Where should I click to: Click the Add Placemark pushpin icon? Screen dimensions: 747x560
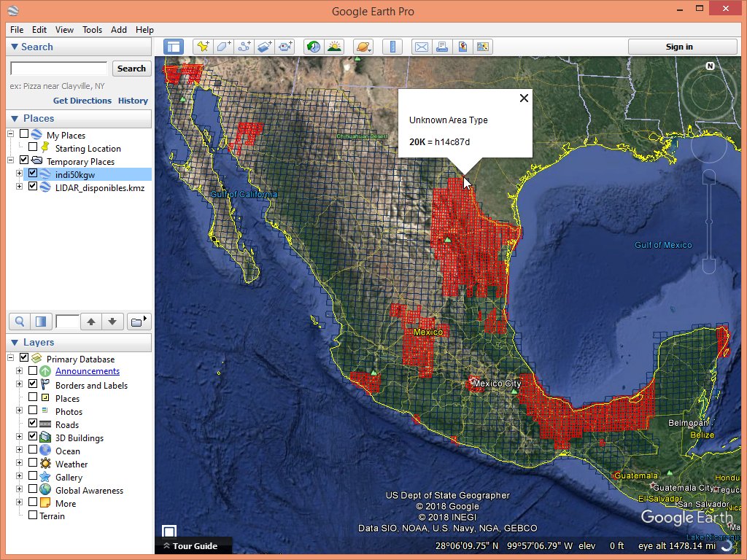pos(203,47)
